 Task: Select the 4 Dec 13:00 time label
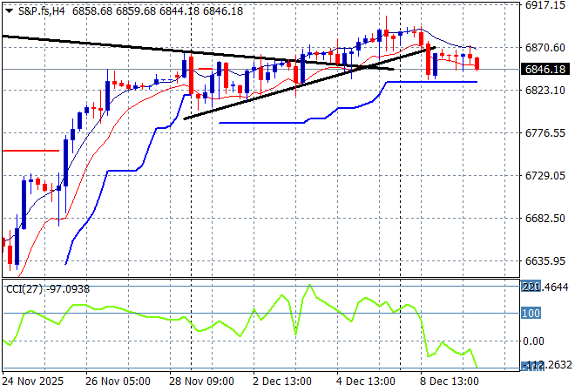366,382
